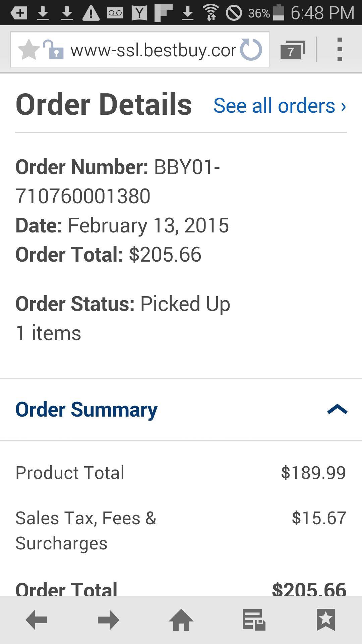Open the See all orders link

(x=280, y=106)
